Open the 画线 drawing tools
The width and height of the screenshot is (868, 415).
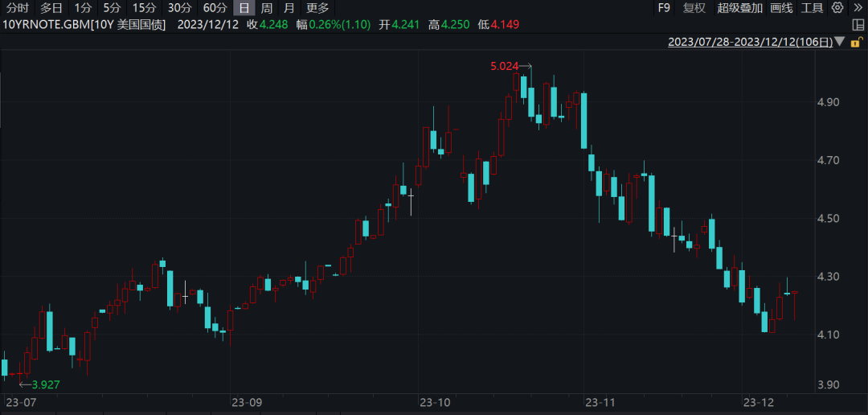(x=782, y=8)
